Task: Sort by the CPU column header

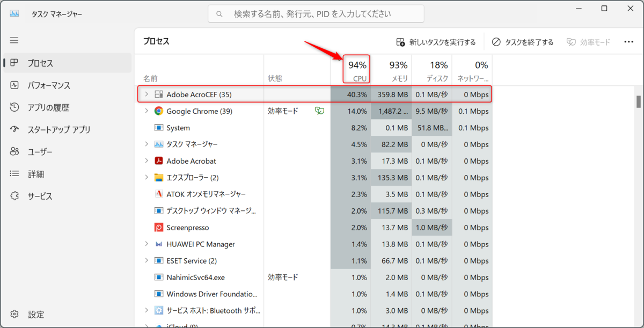Action: 350,70
